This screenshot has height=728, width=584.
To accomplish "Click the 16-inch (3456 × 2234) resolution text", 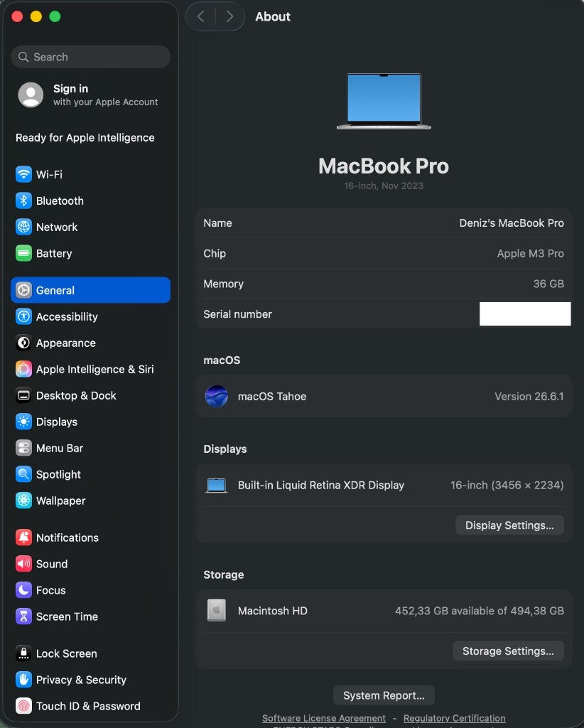I will (x=507, y=486).
